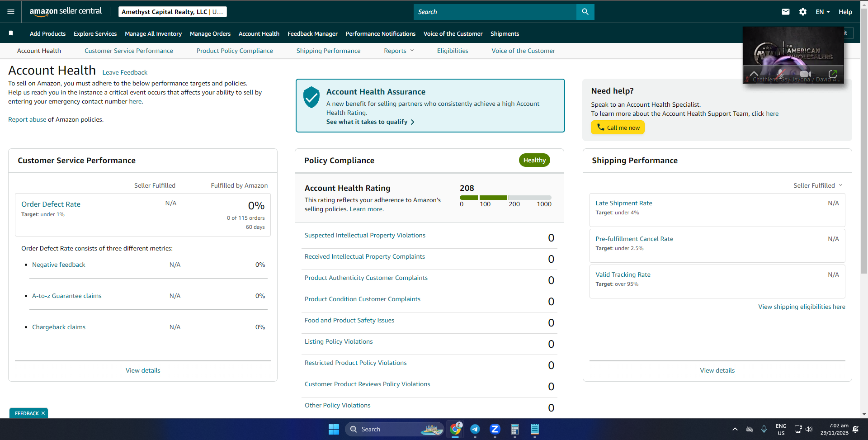Click the Account Health Rating progress bar
868x440 pixels.
[505, 198]
